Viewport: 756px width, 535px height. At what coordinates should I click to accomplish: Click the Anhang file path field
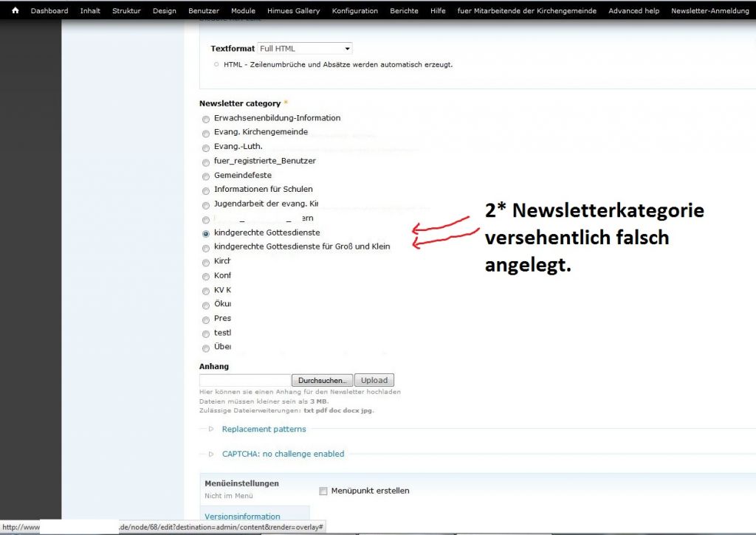point(245,380)
